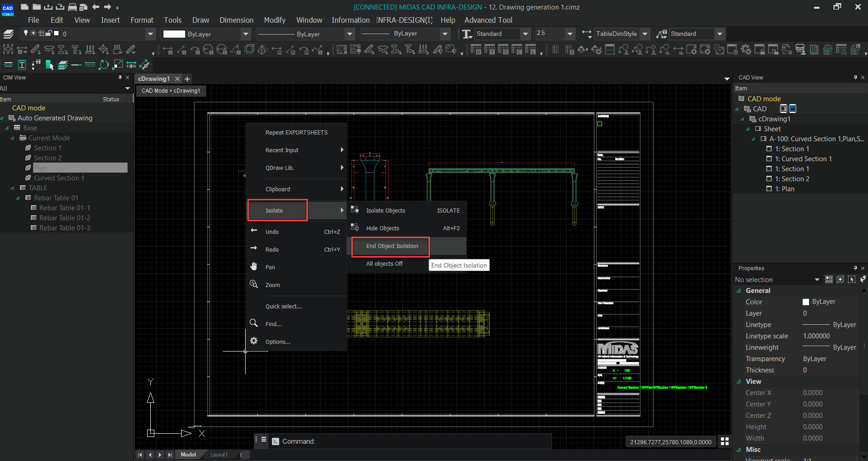Click the Undo arrow in quick access toolbar
868x461 pixels.
[x=96, y=7]
